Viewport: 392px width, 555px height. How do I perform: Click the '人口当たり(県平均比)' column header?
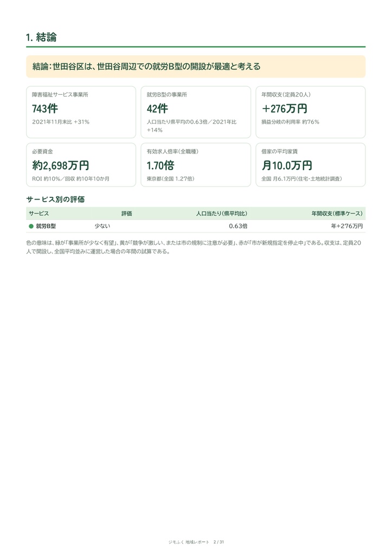point(222,214)
